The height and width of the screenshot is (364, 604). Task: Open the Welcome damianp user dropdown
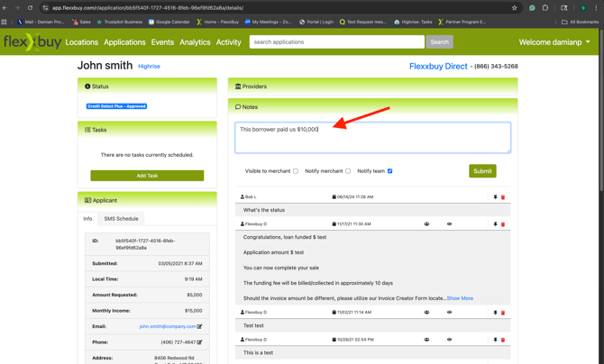[554, 41]
